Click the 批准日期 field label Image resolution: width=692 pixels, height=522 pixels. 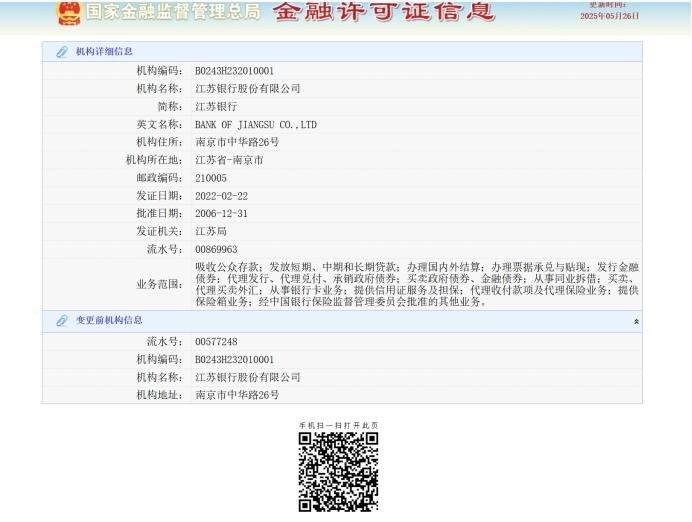(159, 214)
